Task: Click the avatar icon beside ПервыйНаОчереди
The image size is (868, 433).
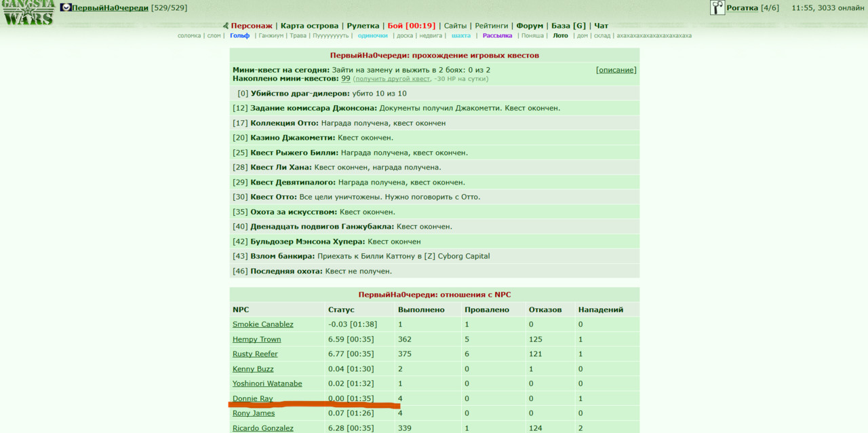Action: (x=66, y=7)
